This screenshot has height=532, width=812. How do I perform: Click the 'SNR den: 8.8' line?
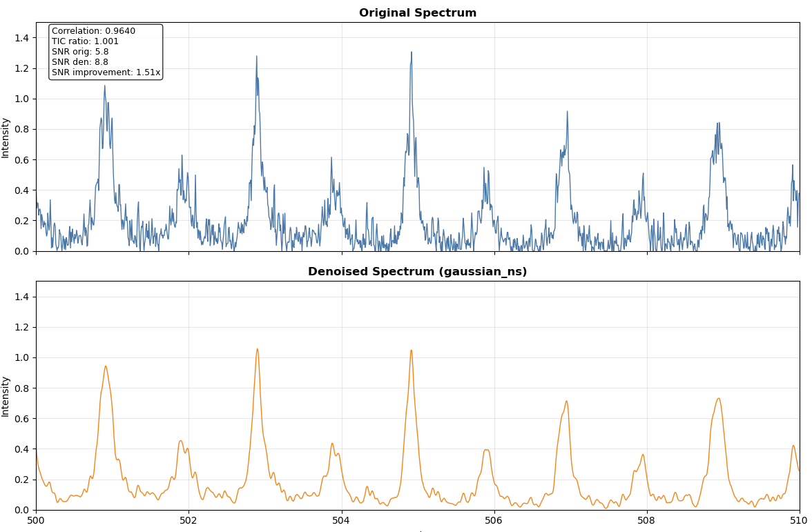pyautogui.click(x=80, y=62)
